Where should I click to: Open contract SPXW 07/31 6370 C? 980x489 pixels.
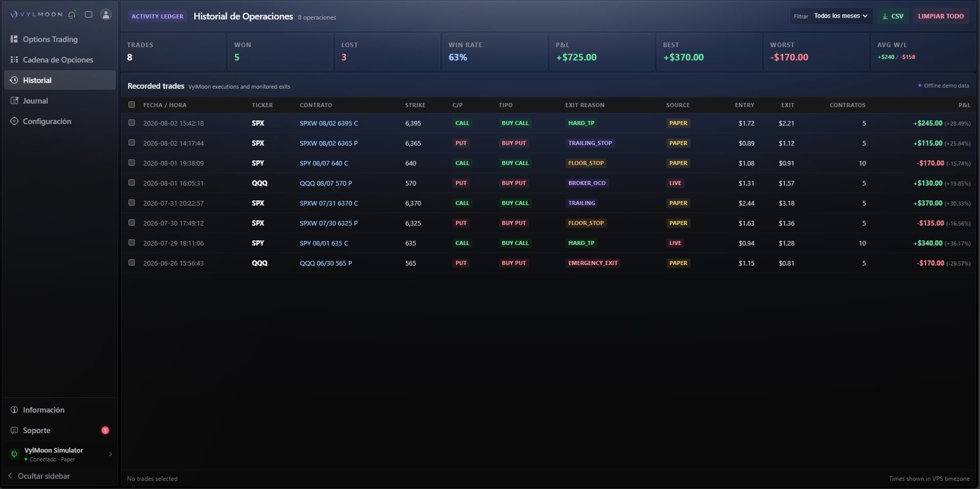click(329, 203)
